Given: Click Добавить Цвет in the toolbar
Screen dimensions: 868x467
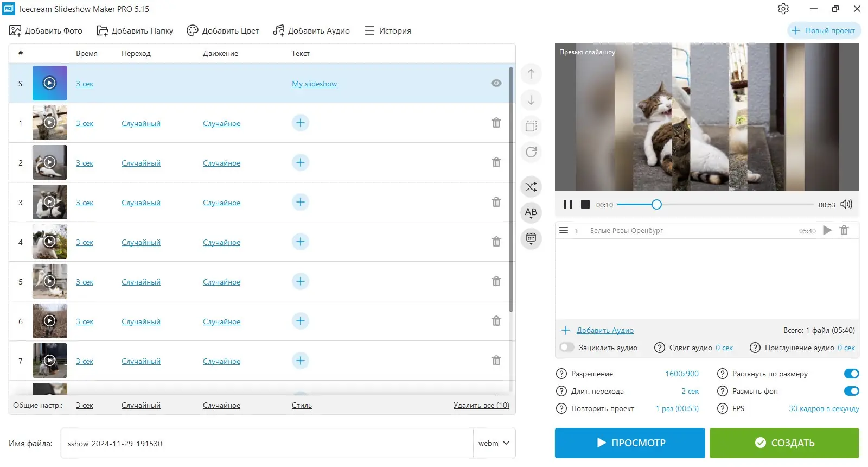Looking at the screenshot, I should point(223,31).
